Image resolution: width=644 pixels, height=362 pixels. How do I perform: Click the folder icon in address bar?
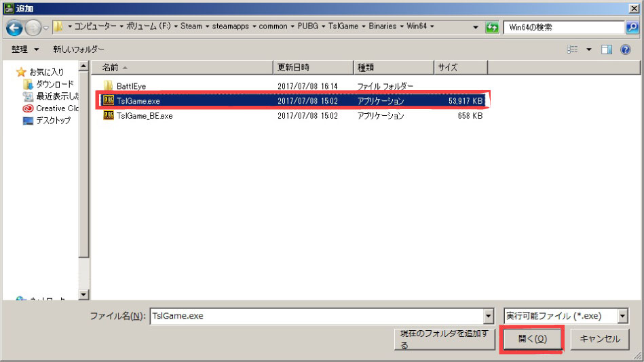click(58, 26)
